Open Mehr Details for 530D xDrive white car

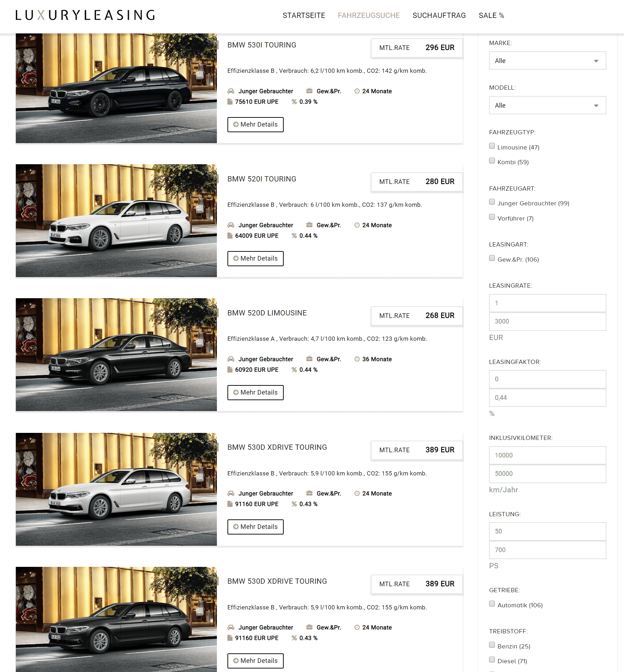tap(255, 527)
